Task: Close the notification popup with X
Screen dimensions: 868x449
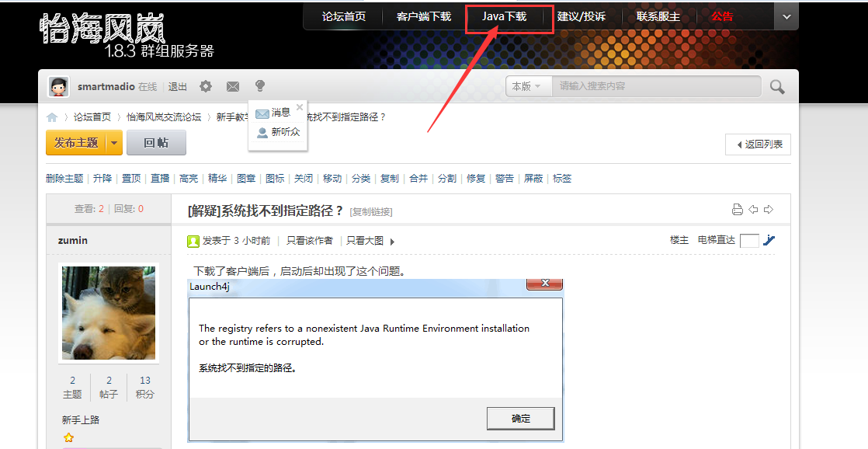Action: click(x=300, y=107)
